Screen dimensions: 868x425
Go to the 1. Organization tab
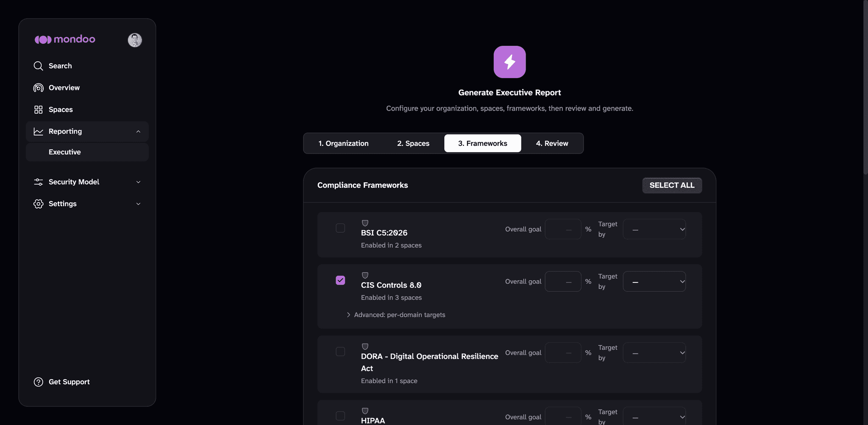[343, 143]
